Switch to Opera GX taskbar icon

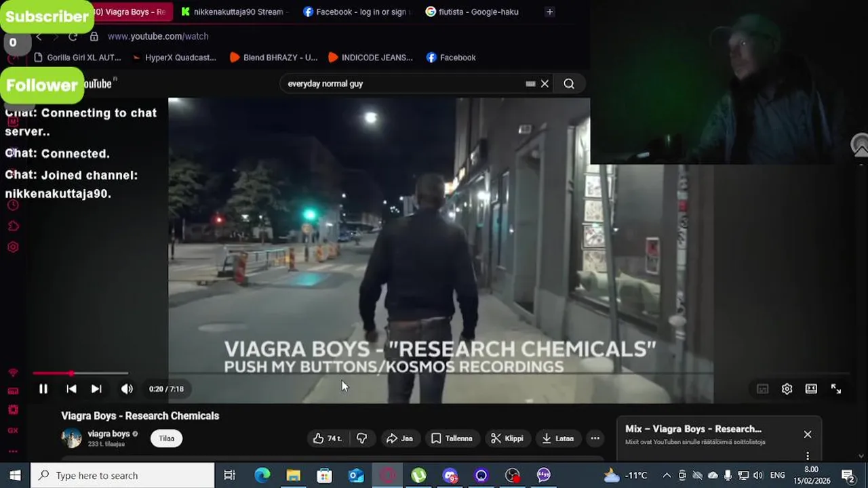pyautogui.click(x=387, y=476)
